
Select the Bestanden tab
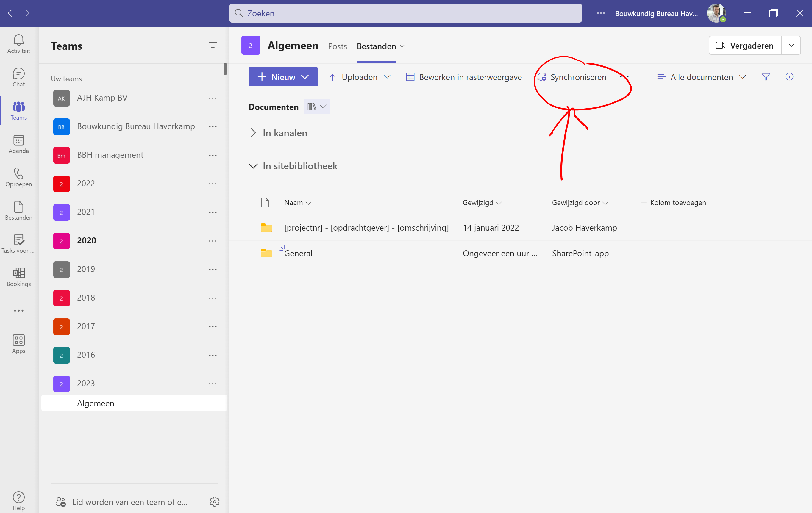click(376, 46)
